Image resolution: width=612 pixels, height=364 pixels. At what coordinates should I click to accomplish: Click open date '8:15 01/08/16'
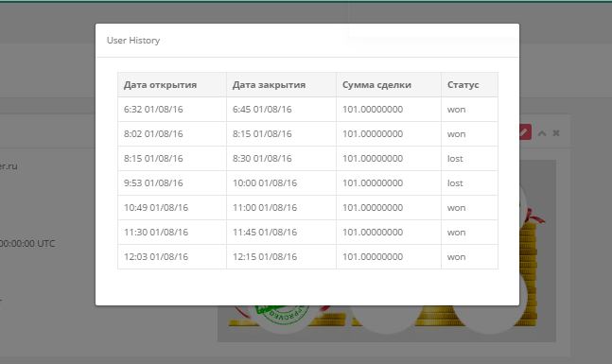click(153, 159)
